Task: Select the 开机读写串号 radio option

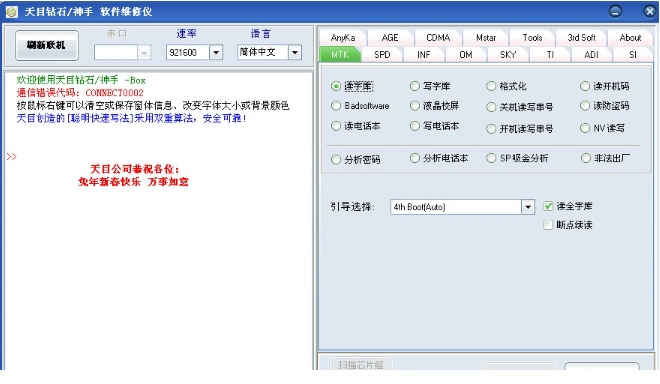Action: click(520, 129)
